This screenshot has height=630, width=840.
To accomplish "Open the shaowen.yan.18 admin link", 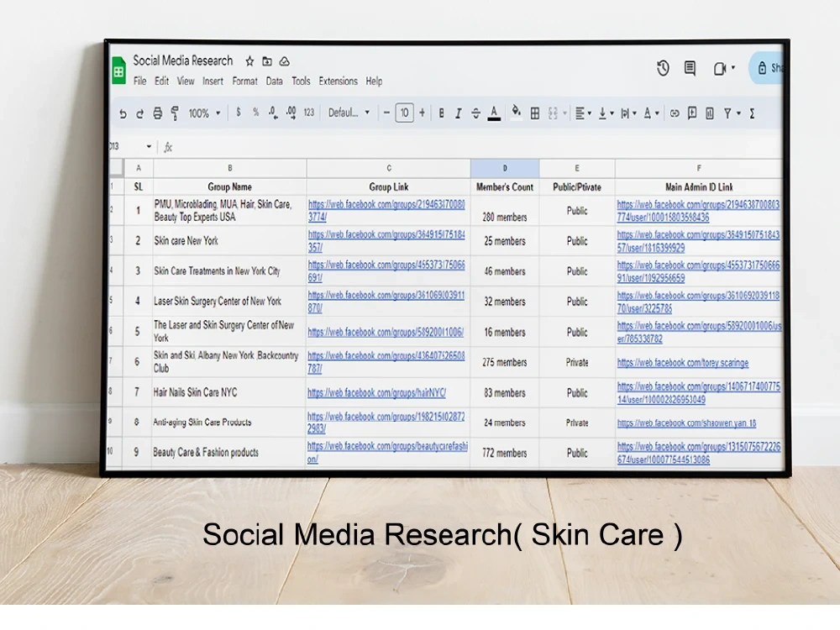I will (686, 423).
